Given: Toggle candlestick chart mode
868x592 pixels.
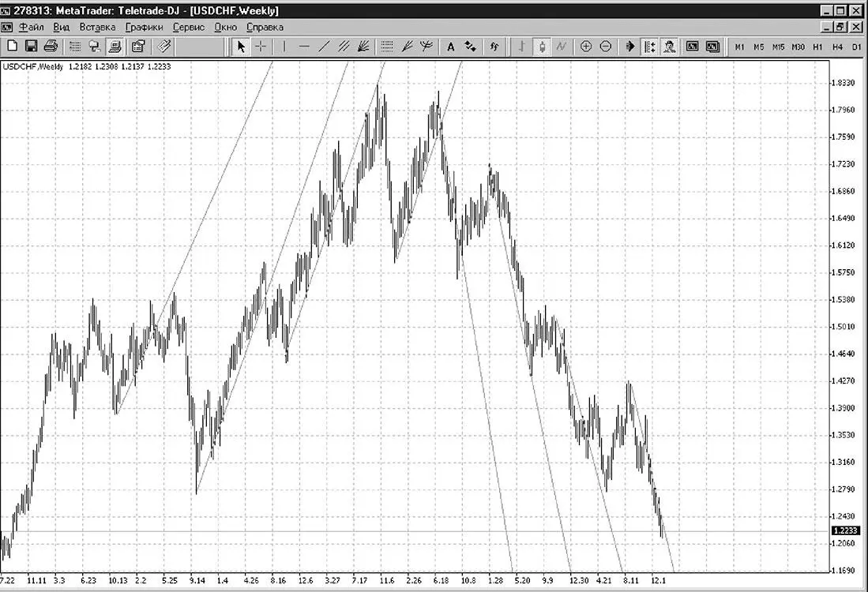Looking at the screenshot, I should (x=542, y=47).
